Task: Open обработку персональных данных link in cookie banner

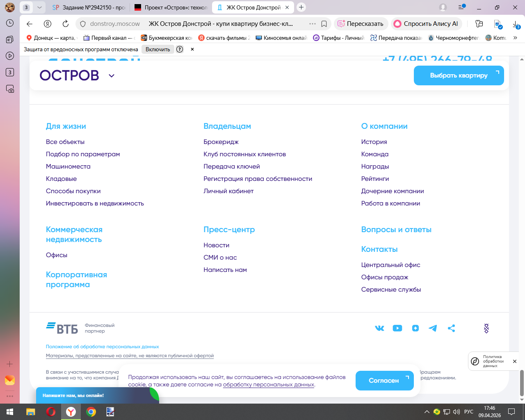Action: click(269, 385)
